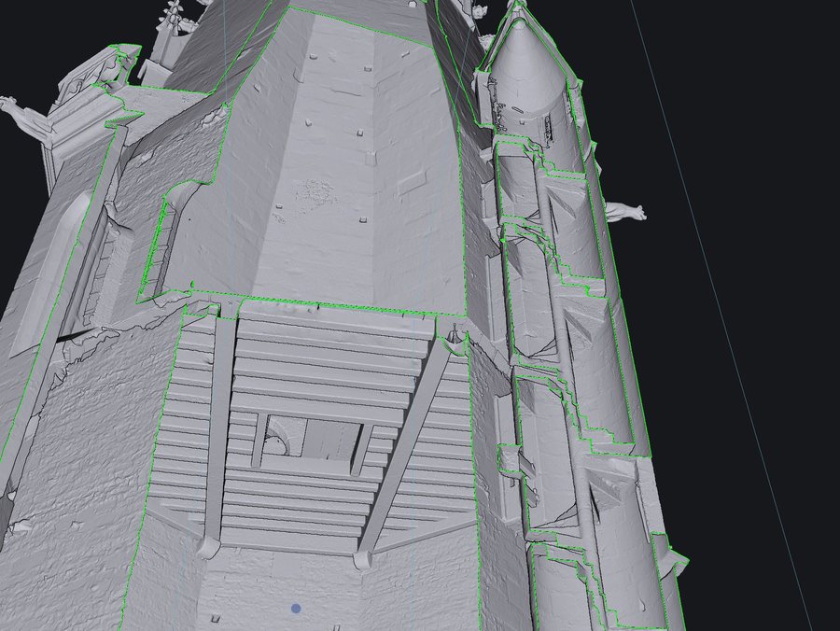Screen dimensions: 840x631
Task: Click the blue pivot point dot
Action: tap(296, 609)
